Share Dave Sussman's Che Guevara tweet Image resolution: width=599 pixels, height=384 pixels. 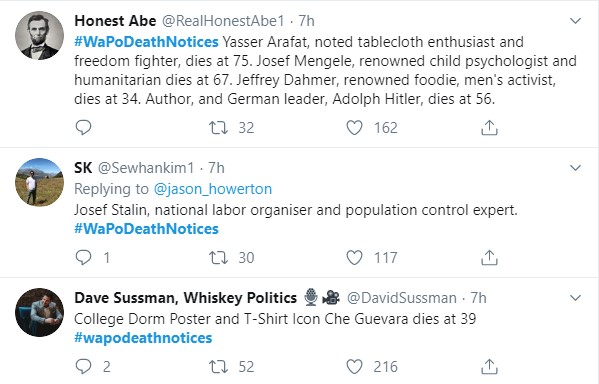[x=489, y=366]
